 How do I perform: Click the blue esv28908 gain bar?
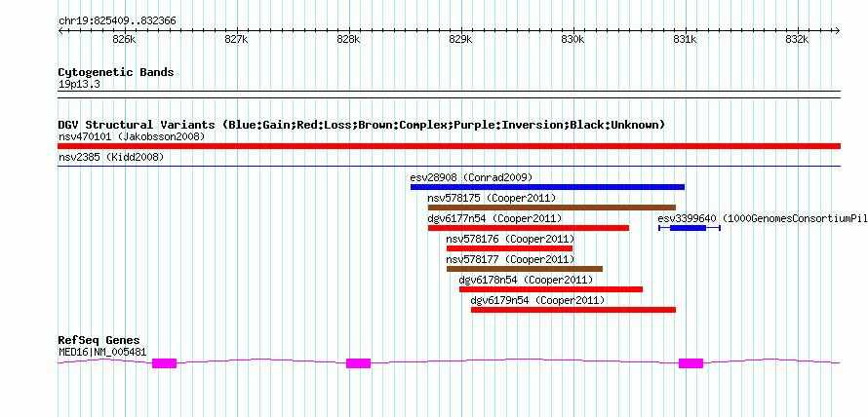click(547, 187)
